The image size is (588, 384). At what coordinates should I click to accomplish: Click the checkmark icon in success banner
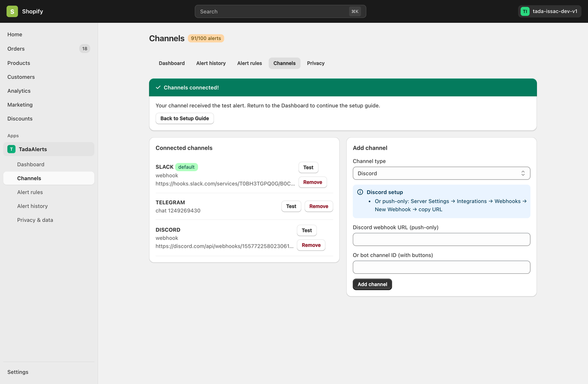tap(158, 88)
